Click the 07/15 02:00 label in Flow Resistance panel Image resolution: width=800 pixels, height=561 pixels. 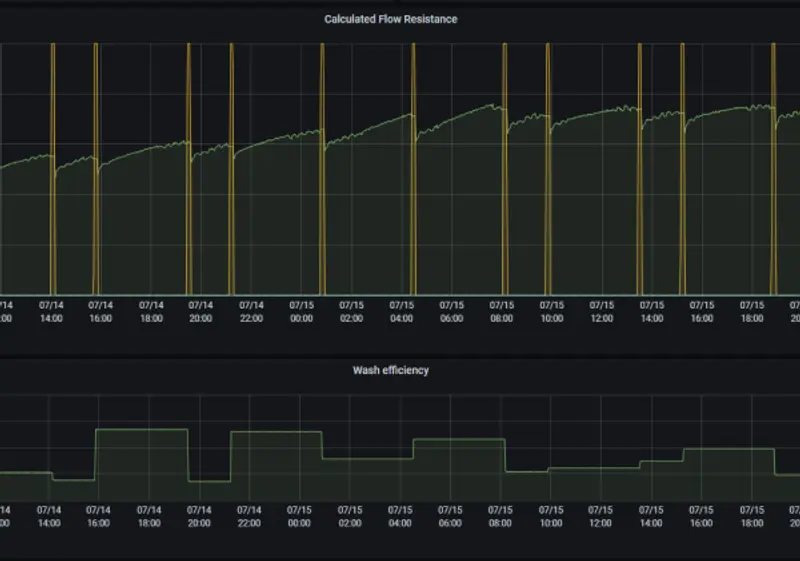(352, 312)
